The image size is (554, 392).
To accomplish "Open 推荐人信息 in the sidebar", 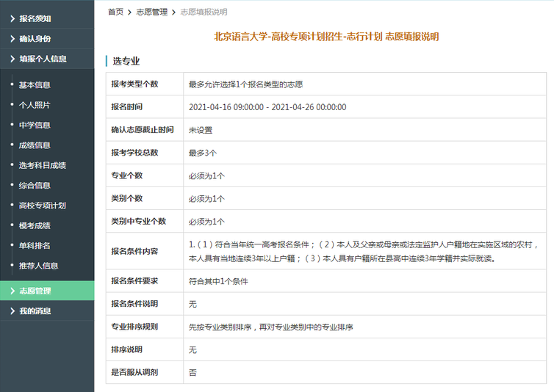I will [38, 266].
